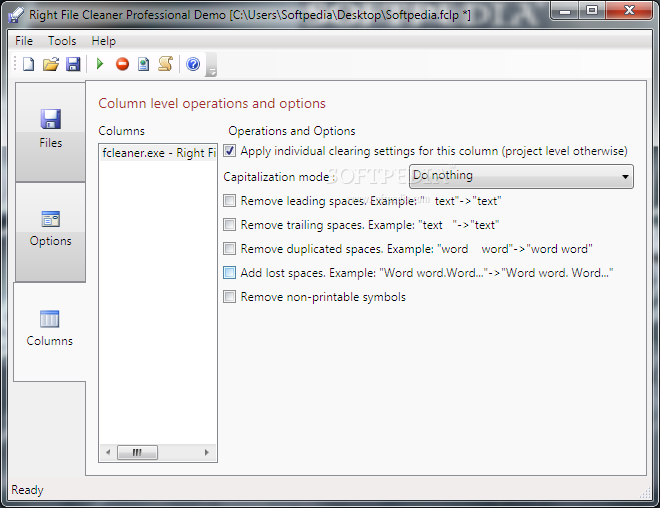Viewport: 660px width, 508px height.
Task: Switch to the Files side tab
Action: coord(51,132)
